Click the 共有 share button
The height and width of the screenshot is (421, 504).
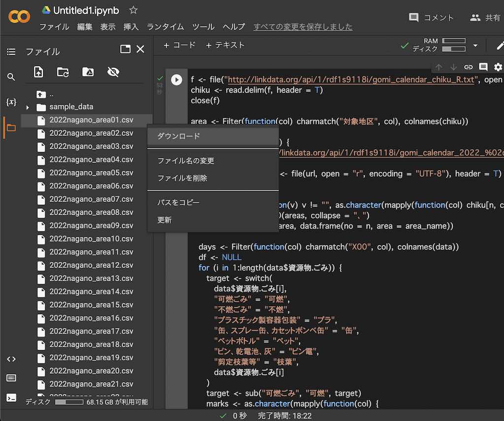tap(485, 18)
